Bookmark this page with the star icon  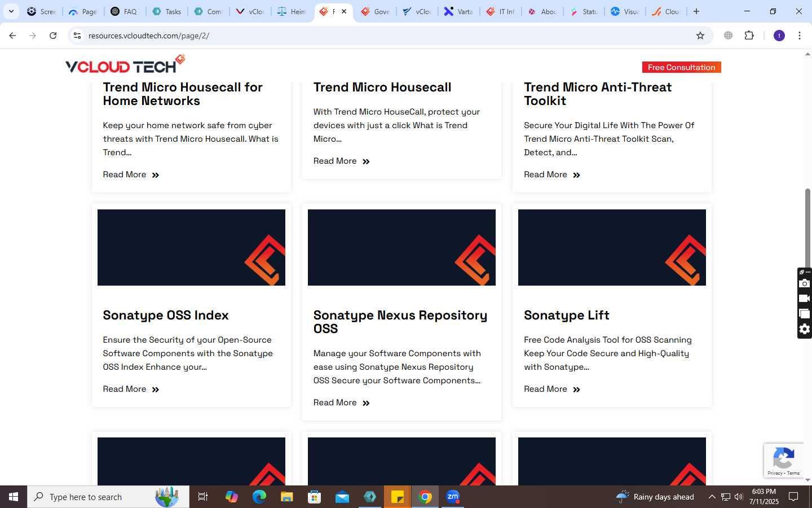click(700, 36)
